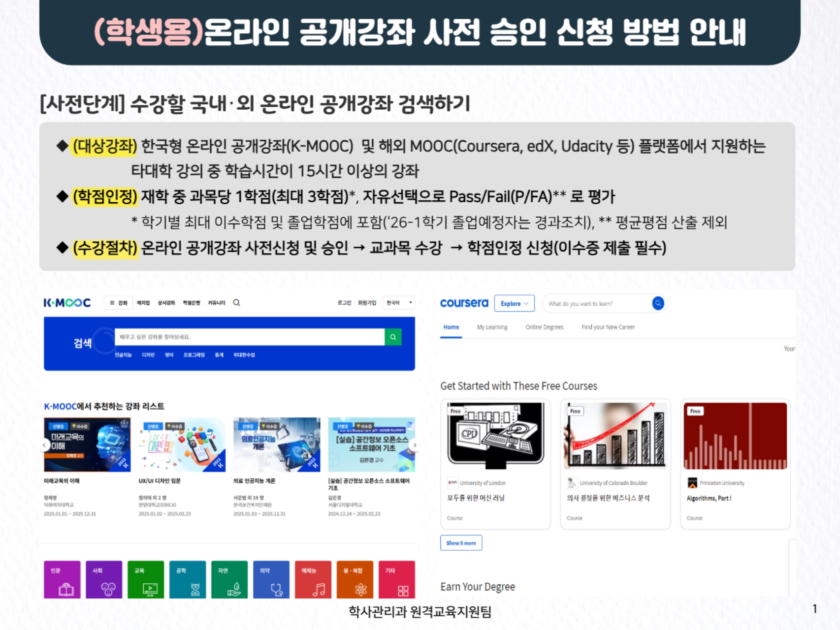Screen dimensions: 840x630
Task: Open the Coursera Explore dropdown
Action: pyautogui.click(x=514, y=304)
